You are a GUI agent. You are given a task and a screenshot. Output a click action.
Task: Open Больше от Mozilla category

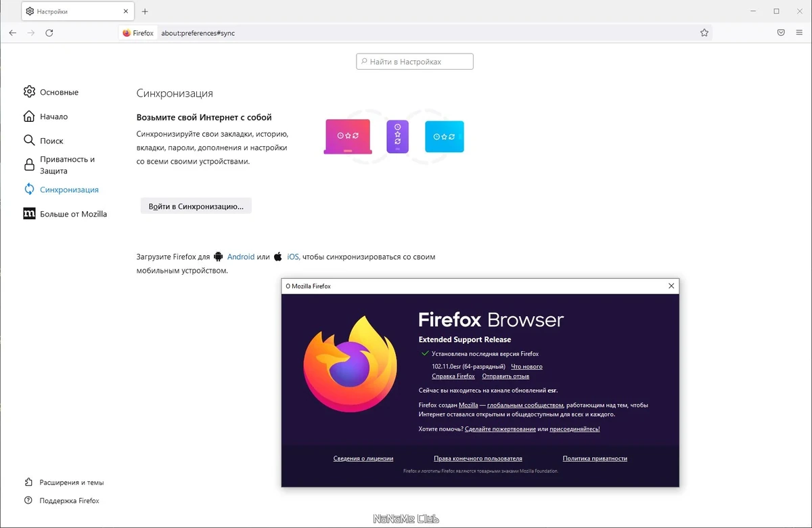73,214
